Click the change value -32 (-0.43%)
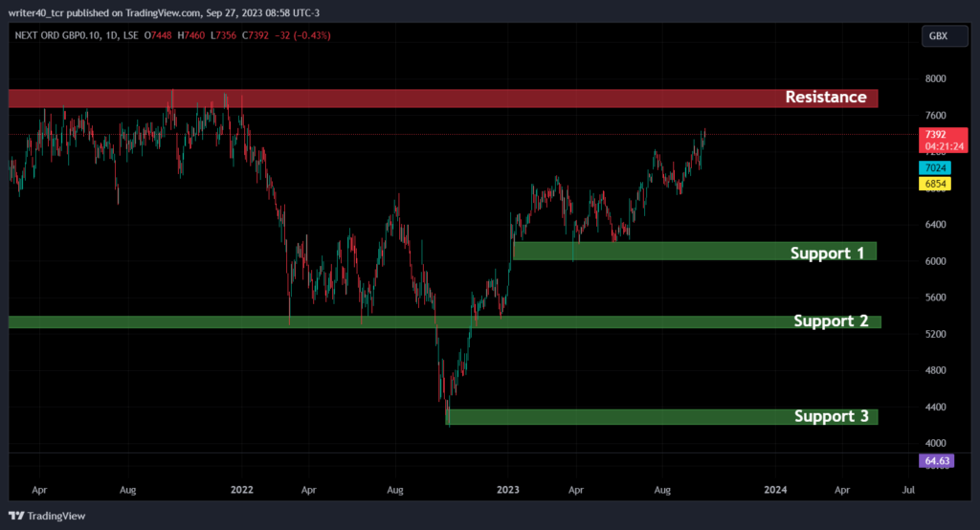The height and width of the screenshot is (530, 980). pos(302,35)
